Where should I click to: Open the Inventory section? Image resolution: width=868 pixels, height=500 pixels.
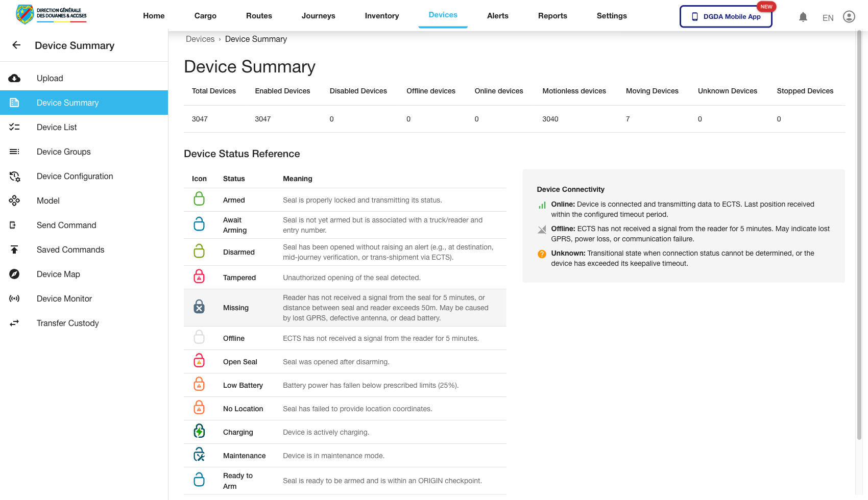point(381,16)
